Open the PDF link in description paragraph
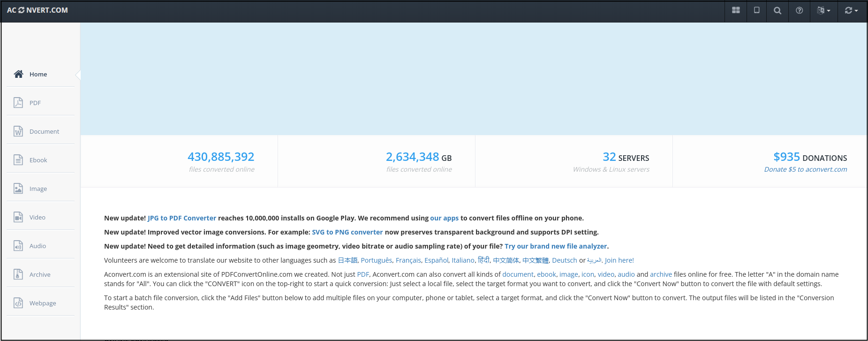Image resolution: width=868 pixels, height=341 pixels. coord(363,274)
